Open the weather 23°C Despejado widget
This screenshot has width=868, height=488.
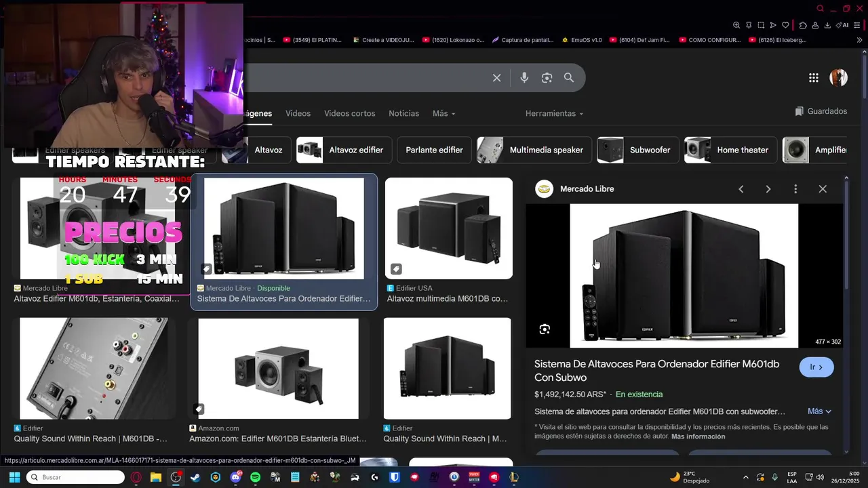689,477
